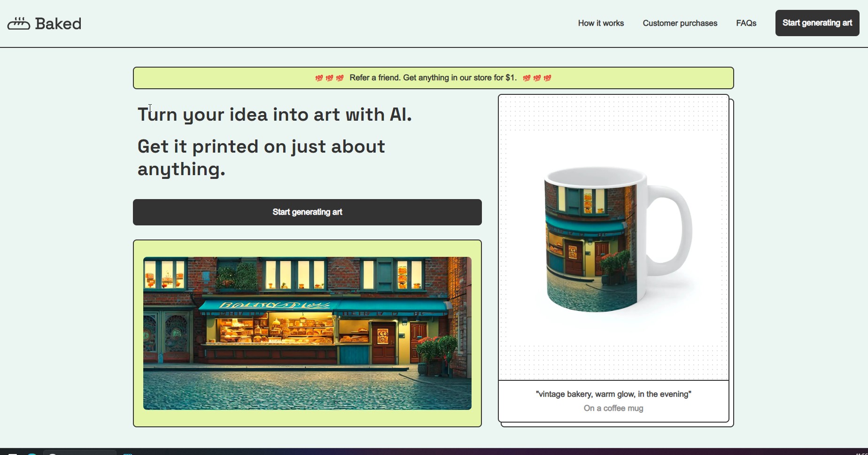Image resolution: width=868 pixels, height=455 pixels.
Task: Click the Turn your idea into art heading
Action: 274,115
